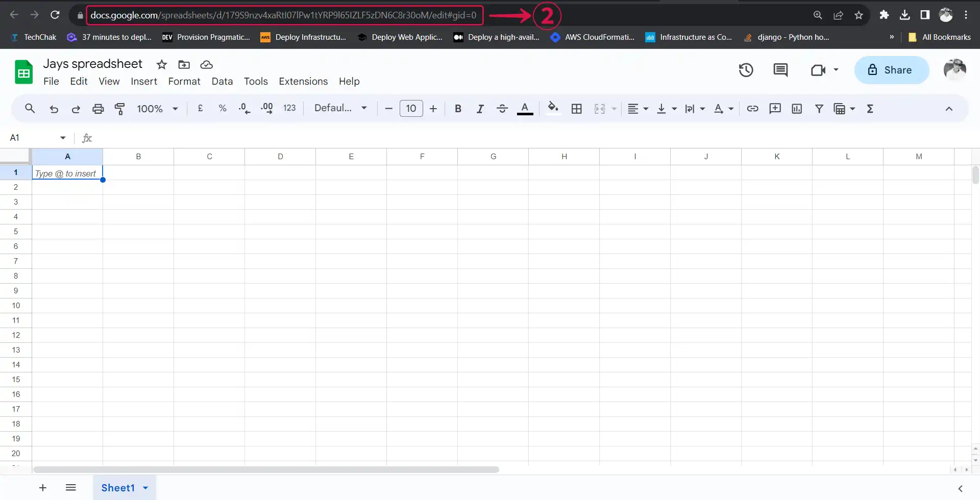
Task: Reload the page in Chrome
Action: click(x=55, y=15)
